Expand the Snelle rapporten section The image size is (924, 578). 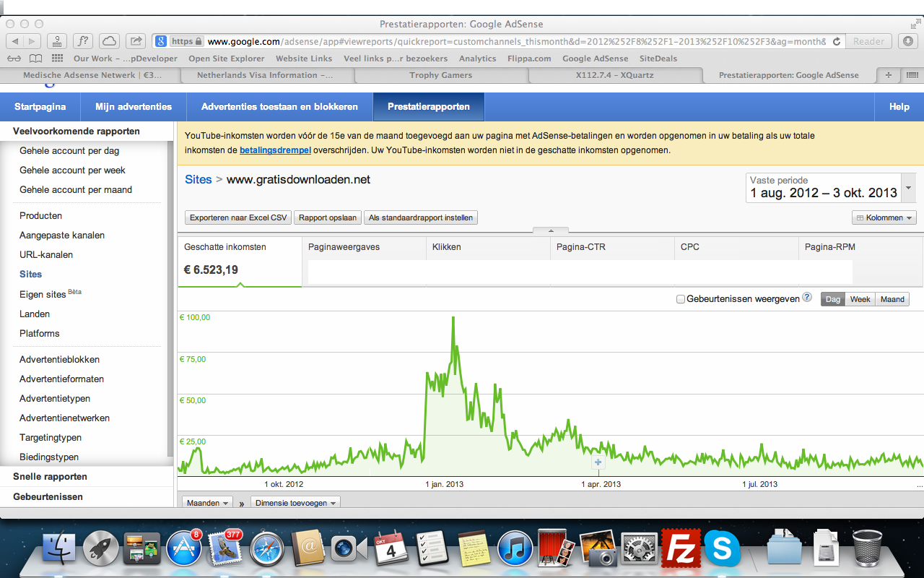pyautogui.click(x=50, y=477)
